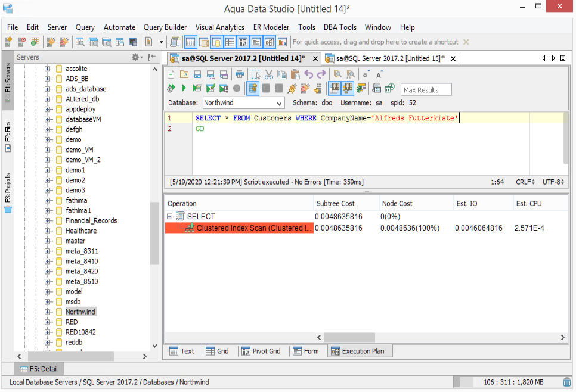Collapse the SELECT node in execution plan

[x=170, y=216]
